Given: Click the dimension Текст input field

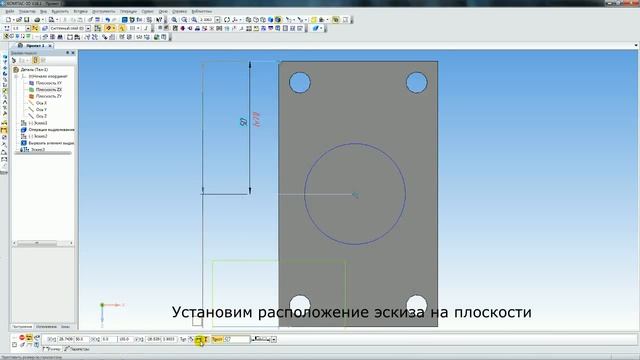Looking at the screenshot, I should (x=237, y=339).
